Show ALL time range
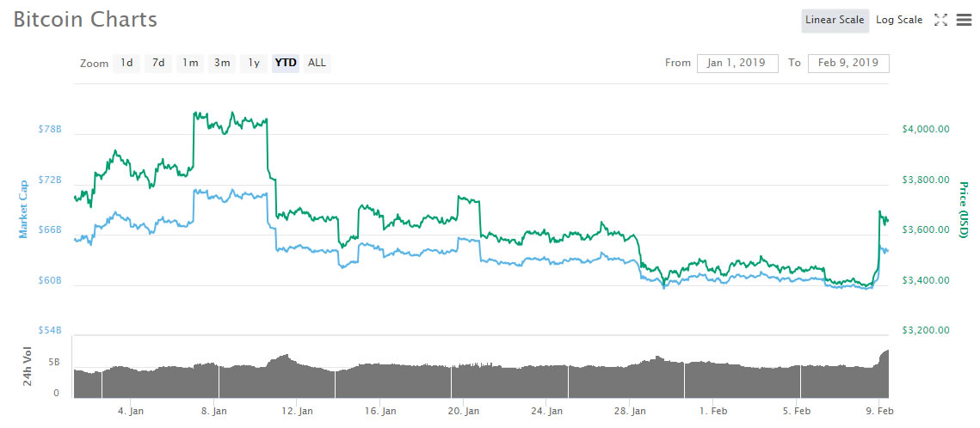 (317, 63)
